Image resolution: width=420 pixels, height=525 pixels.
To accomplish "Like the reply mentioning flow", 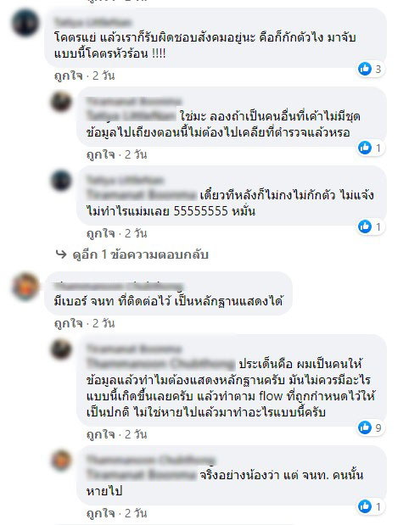I will pos(100,434).
